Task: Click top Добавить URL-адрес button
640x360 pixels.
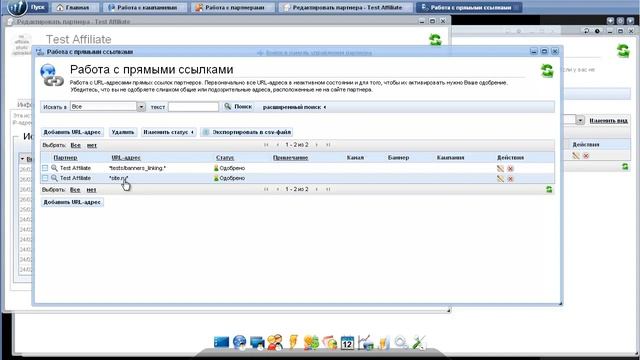Action: point(72,132)
